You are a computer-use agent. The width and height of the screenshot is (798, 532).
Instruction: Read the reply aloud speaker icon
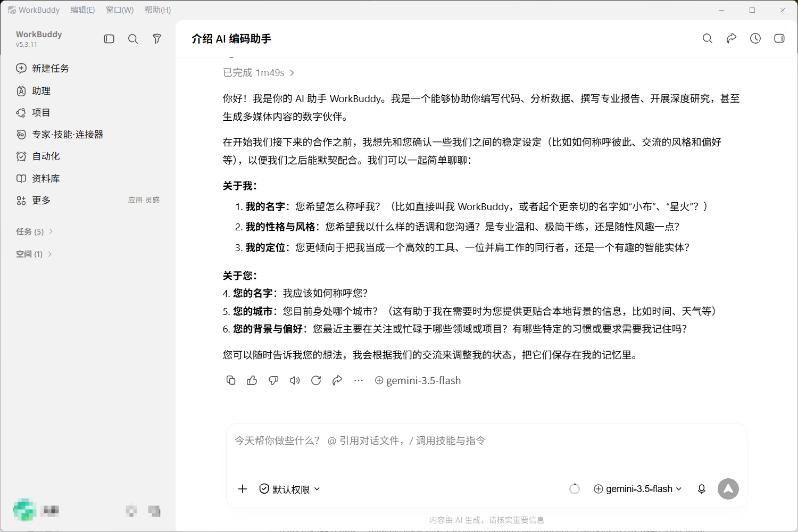tap(295, 380)
